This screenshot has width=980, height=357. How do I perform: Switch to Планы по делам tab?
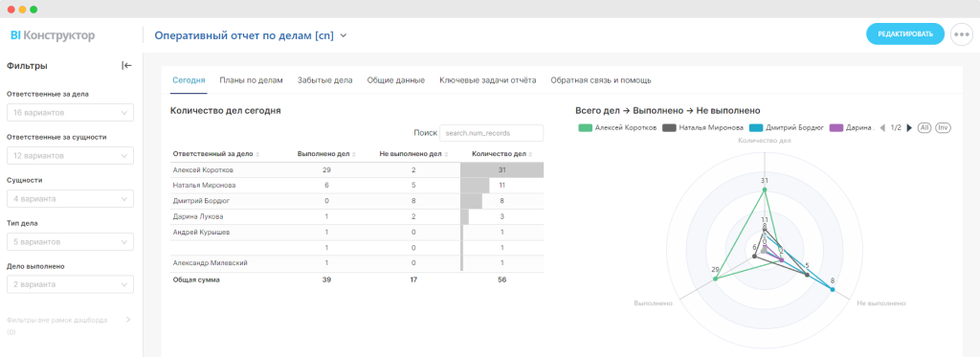(x=252, y=80)
